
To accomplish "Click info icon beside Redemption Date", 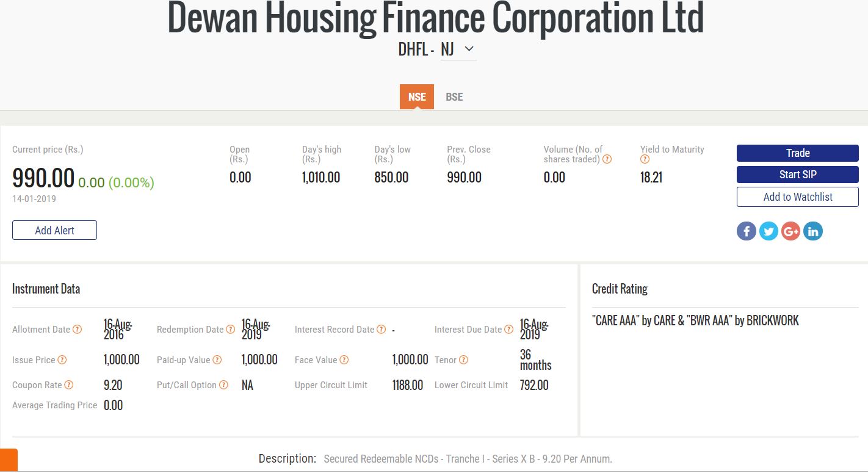I will tap(230, 330).
